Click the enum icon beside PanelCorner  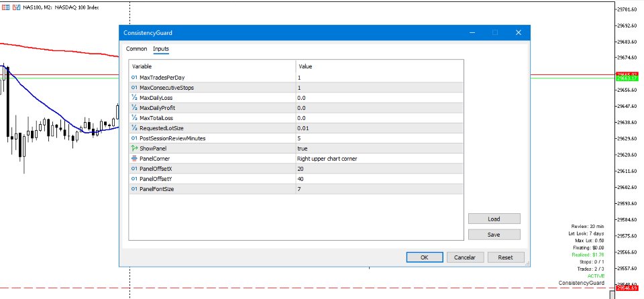click(x=134, y=158)
